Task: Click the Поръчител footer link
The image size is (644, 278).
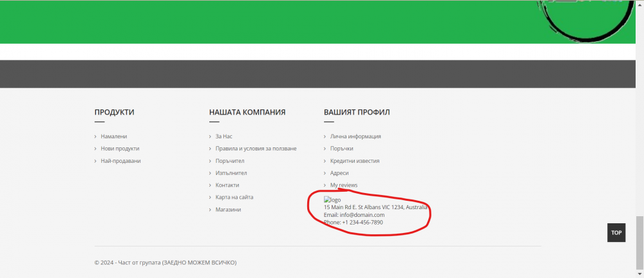Action: pyautogui.click(x=230, y=161)
